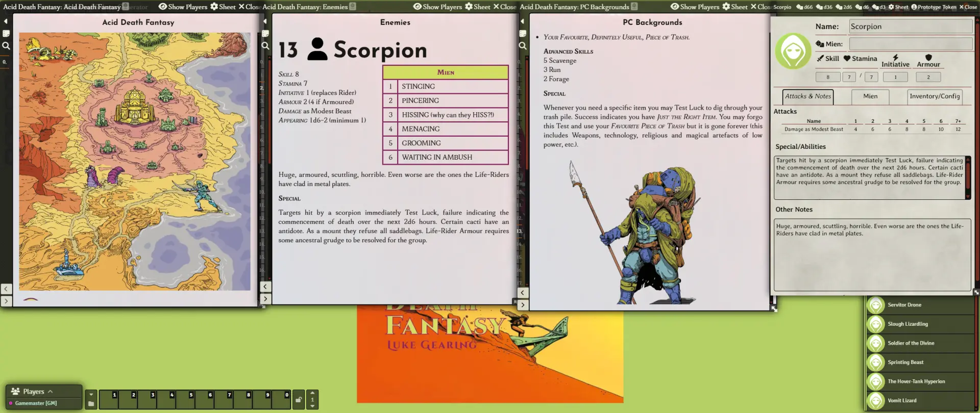This screenshot has height=413, width=980.
Task: Click the Name input field
Action: click(910, 27)
